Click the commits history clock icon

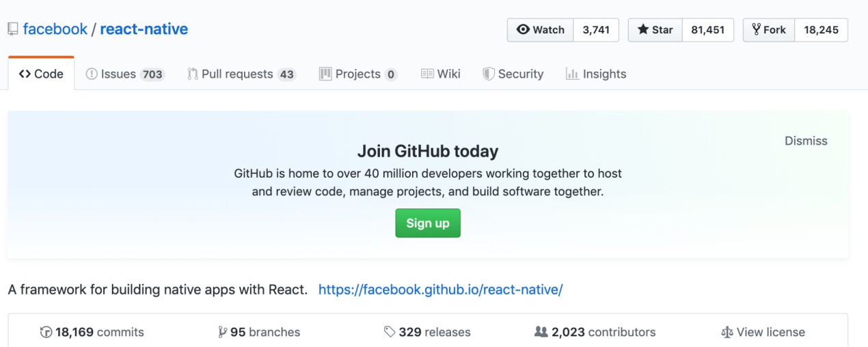(46, 333)
